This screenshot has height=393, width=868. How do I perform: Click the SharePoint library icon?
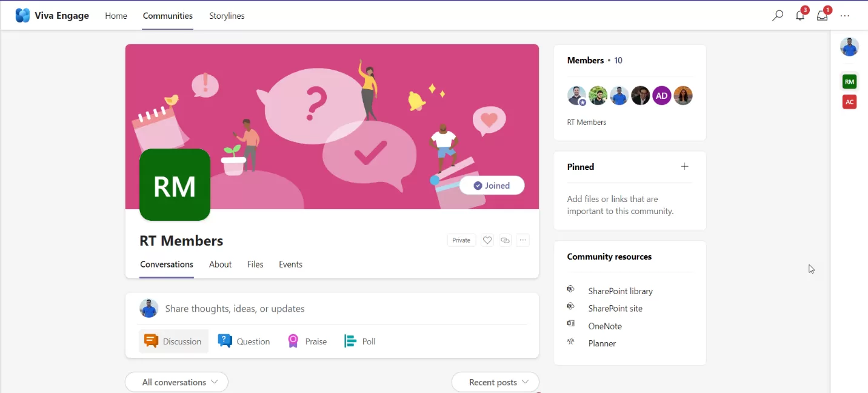(570, 289)
